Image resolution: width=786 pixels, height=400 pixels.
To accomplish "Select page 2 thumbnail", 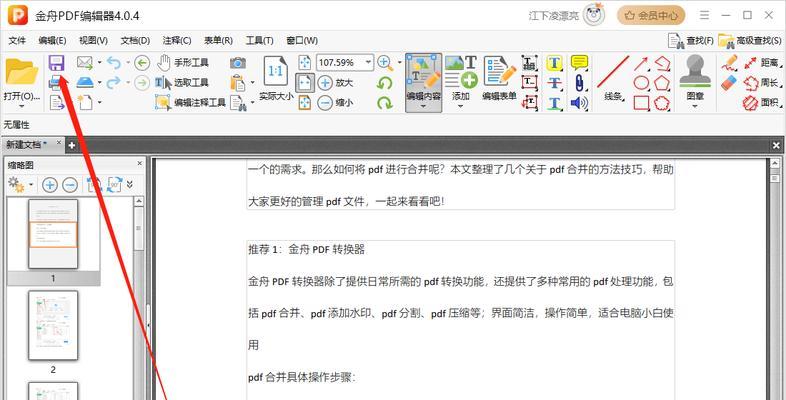I will [x=53, y=325].
